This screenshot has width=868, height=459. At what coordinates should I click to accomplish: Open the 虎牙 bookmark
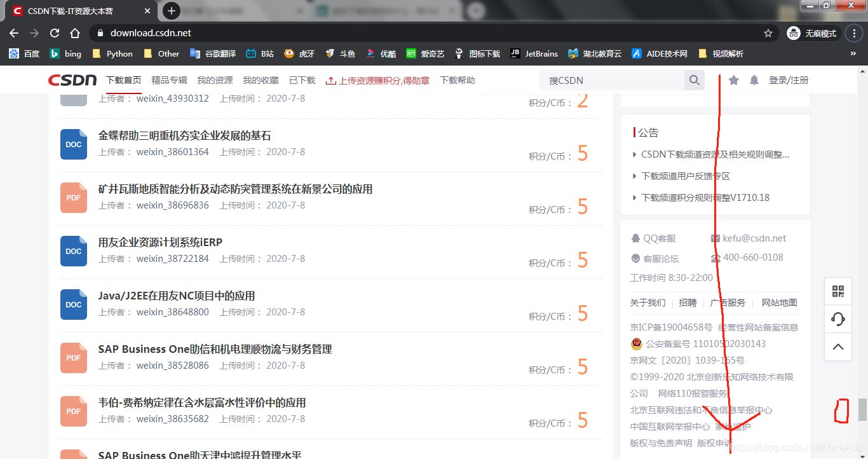point(299,54)
